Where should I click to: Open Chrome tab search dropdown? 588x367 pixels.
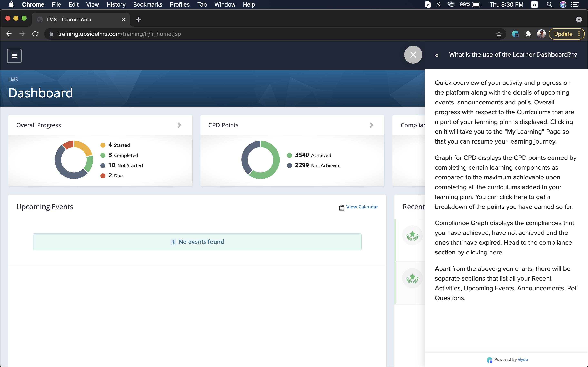[579, 20]
